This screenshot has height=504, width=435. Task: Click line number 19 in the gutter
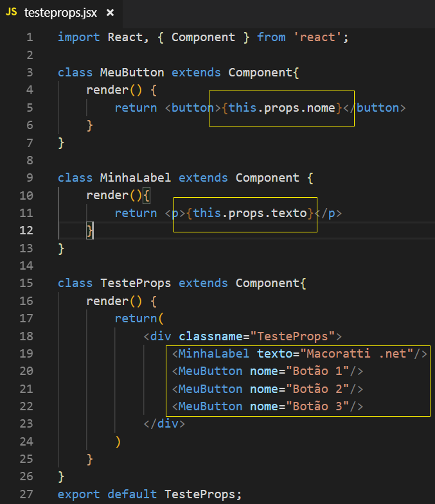click(x=26, y=354)
